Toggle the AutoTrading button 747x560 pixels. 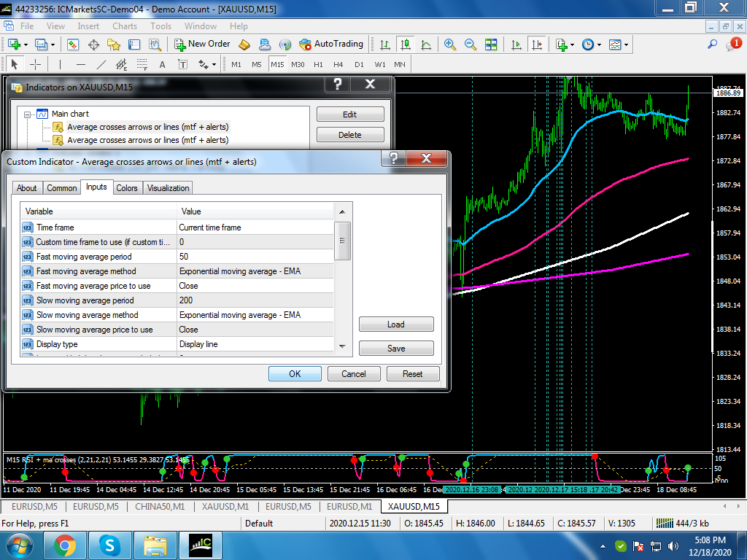(331, 44)
